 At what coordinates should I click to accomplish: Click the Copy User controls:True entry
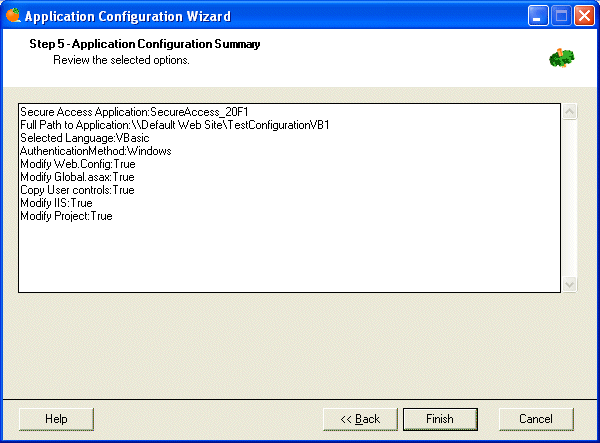tap(77, 191)
